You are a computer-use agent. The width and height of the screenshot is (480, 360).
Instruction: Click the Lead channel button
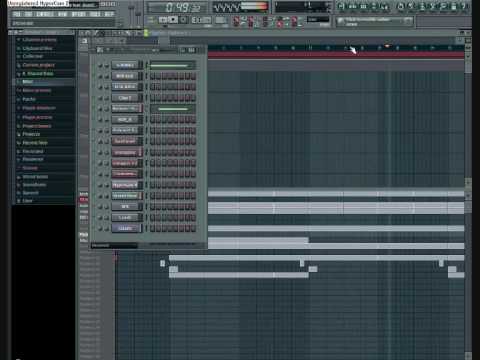pos(125,218)
